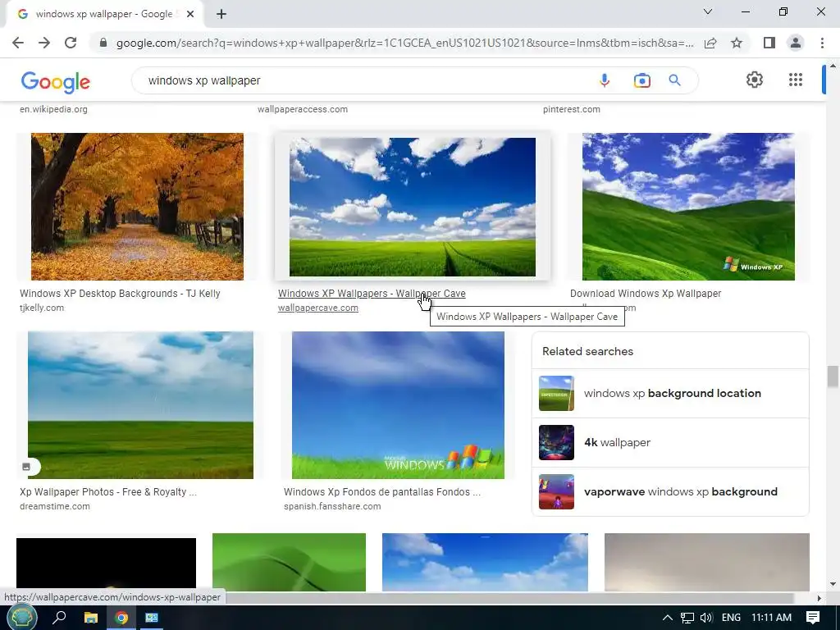Viewport: 840px width, 630px height.
Task: Open the dreamstime green field thumbnail
Action: pyautogui.click(x=140, y=405)
